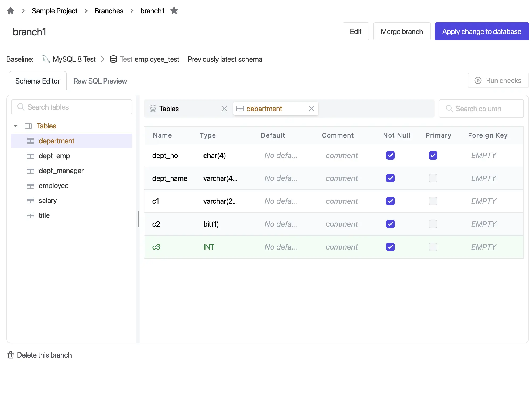
Task: Click the magnifier icon in Search tables
Action: pyautogui.click(x=21, y=107)
